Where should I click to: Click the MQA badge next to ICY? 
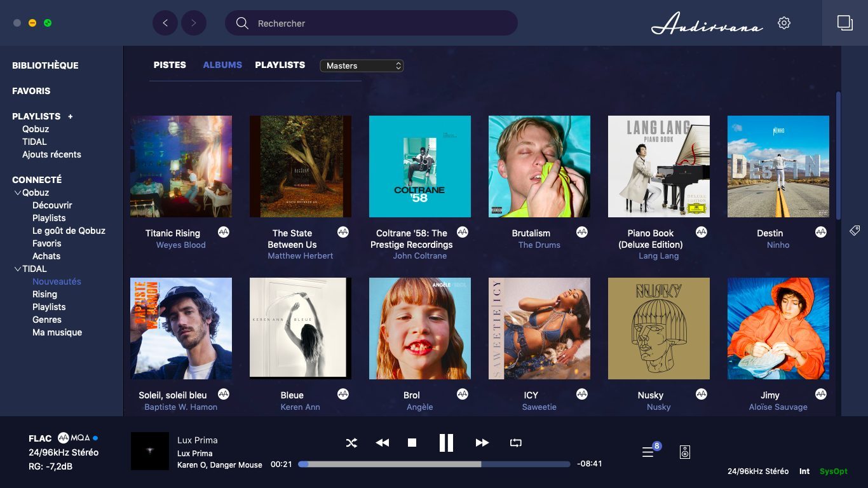tap(582, 394)
